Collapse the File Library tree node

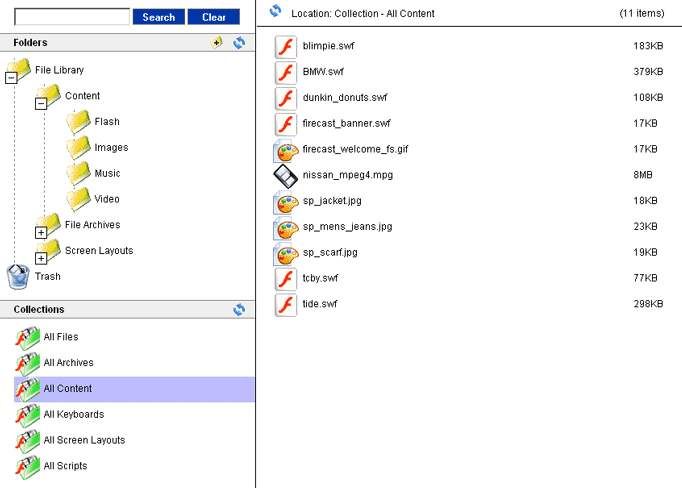click(x=11, y=78)
